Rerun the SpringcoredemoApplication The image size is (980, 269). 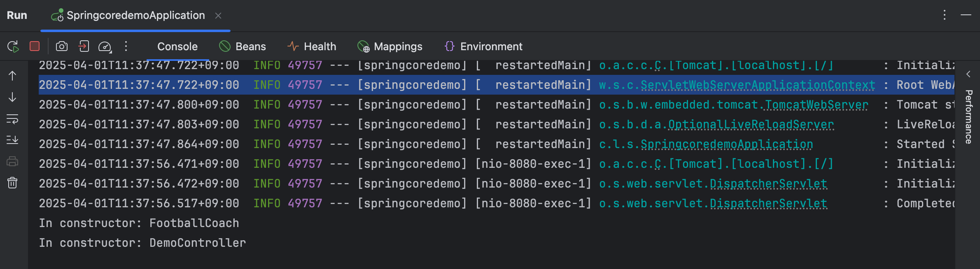click(13, 46)
